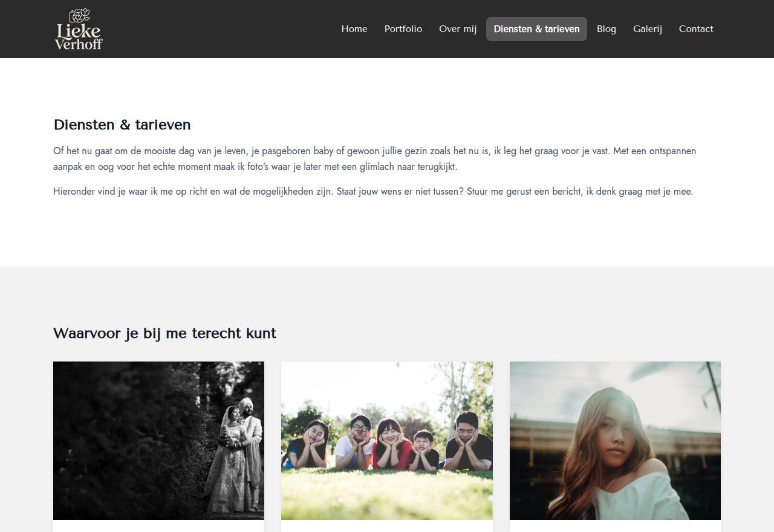The height and width of the screenshot is (532, 774).
Task: Go to the Home page
Action: [x=354, y=29]
